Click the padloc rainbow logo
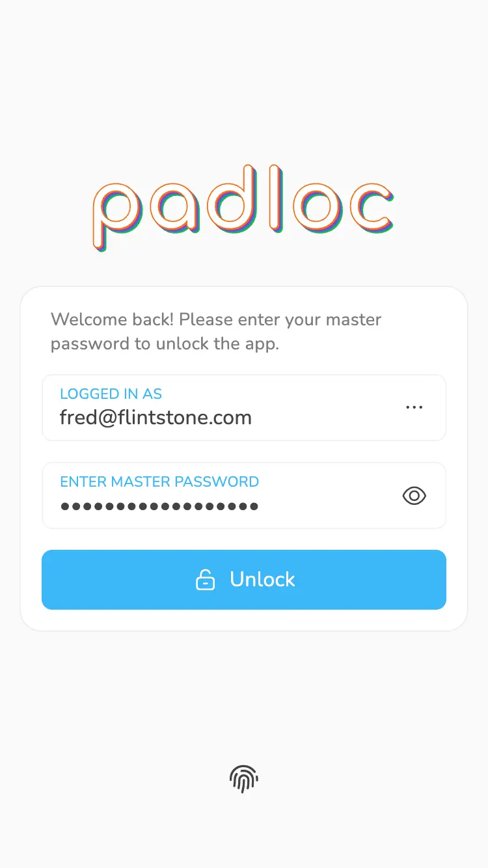Viewport: 488px width, 868px height. click(243, 208)
